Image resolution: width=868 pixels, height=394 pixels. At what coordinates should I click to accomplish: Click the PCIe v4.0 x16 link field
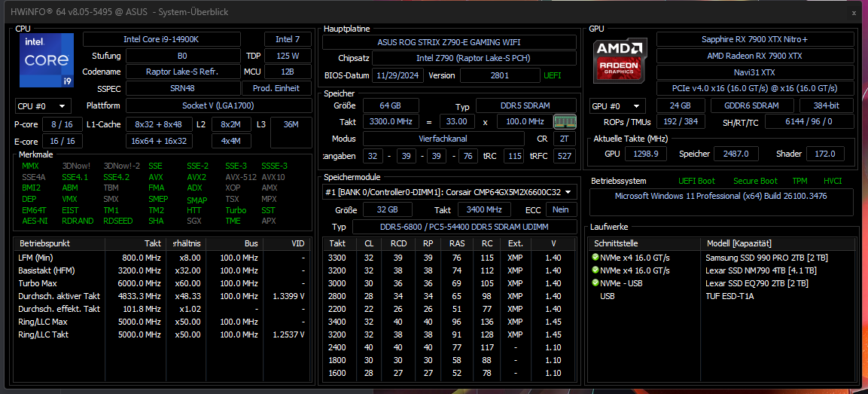[755, 88]
